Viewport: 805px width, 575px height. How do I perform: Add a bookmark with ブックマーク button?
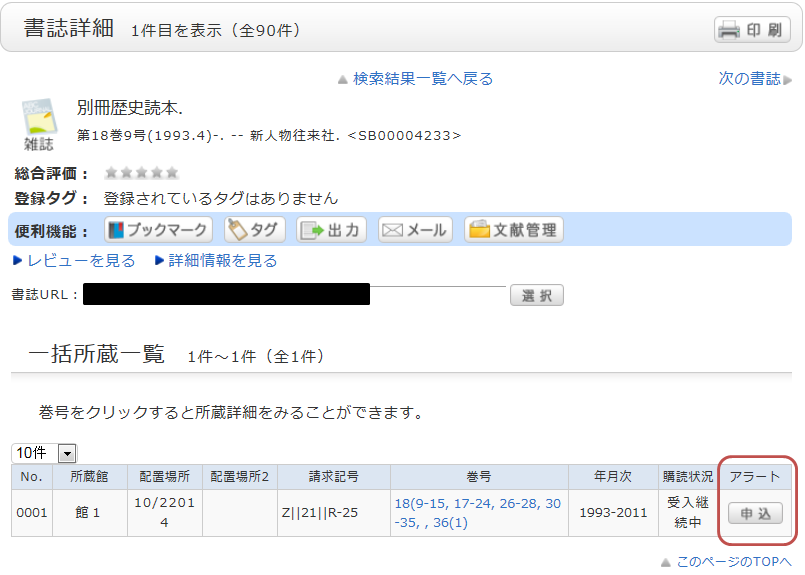(x=158, y=230)
